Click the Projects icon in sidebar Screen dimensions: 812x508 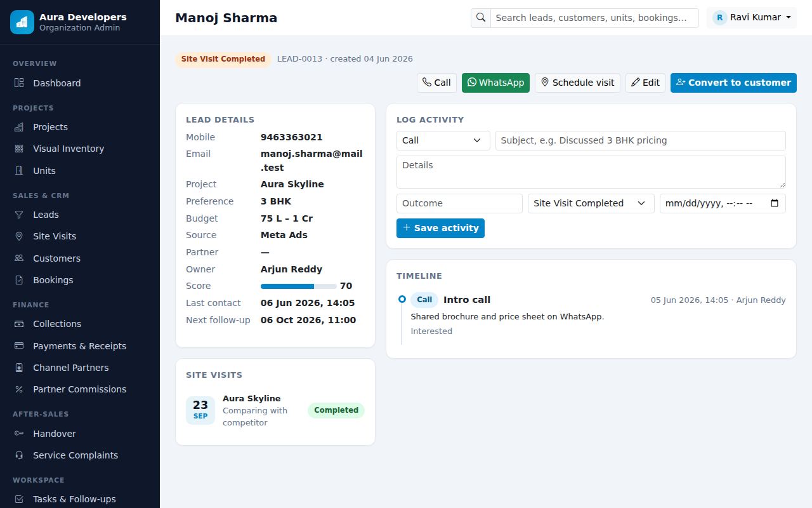19,127
